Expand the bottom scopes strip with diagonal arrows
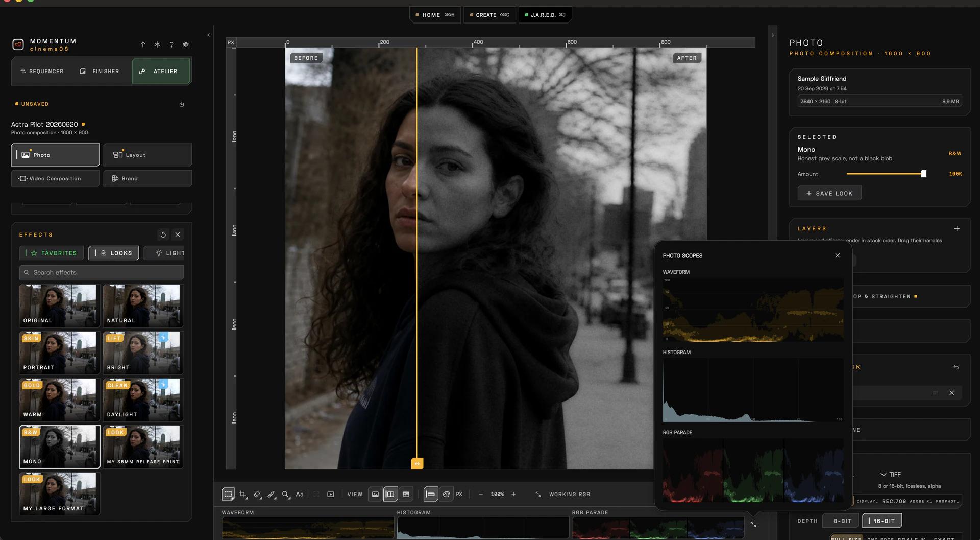 point(753,524)
